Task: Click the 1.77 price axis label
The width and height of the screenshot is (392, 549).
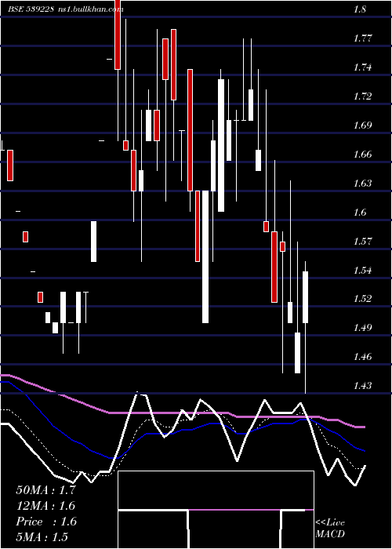Action: (x=362, y=38)
